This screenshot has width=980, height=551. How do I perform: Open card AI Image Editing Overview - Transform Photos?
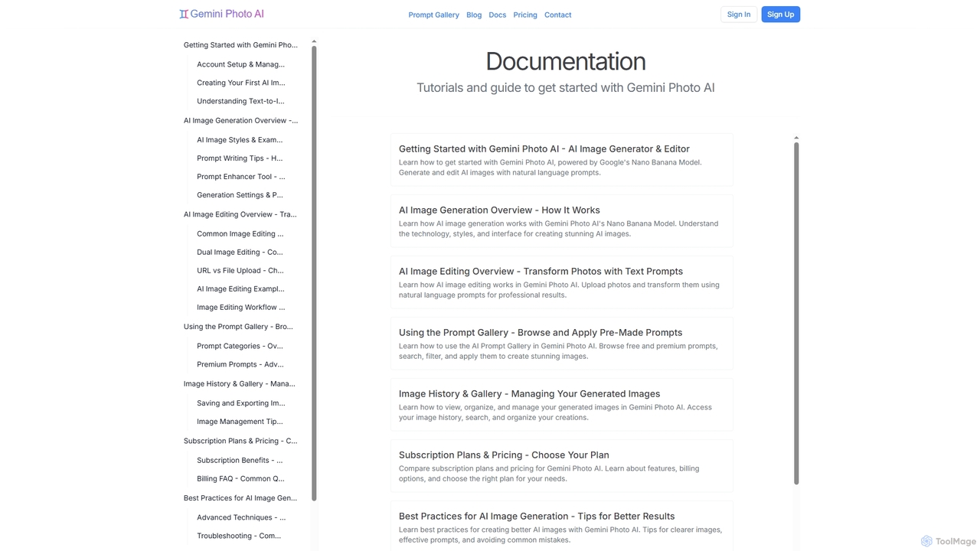tap(561, 282)
